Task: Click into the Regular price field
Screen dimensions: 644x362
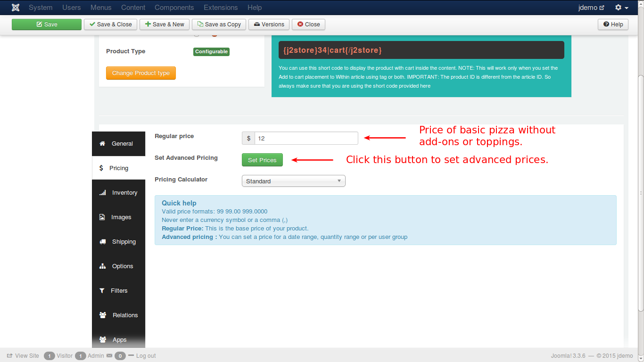Action: point(306,138)
